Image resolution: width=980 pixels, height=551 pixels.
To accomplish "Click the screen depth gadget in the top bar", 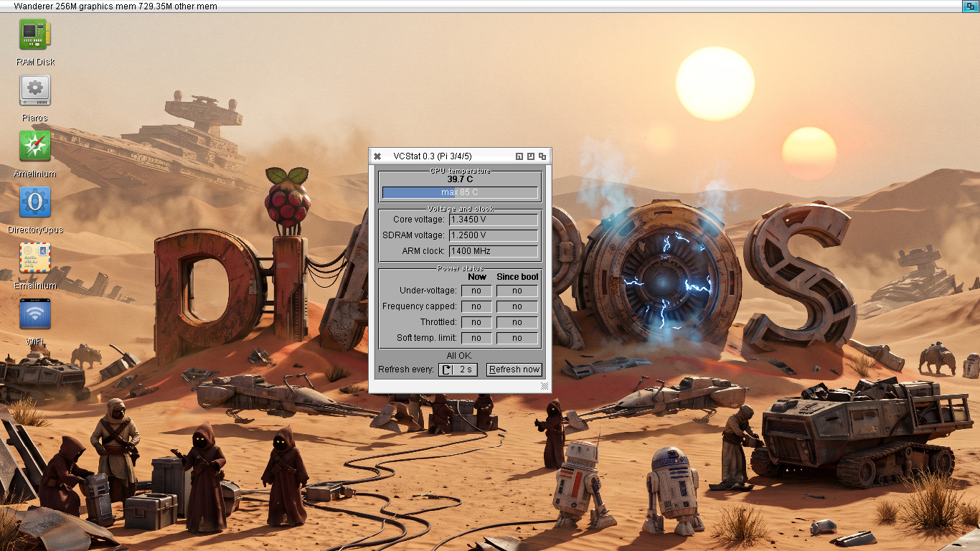I will point(970,6).
